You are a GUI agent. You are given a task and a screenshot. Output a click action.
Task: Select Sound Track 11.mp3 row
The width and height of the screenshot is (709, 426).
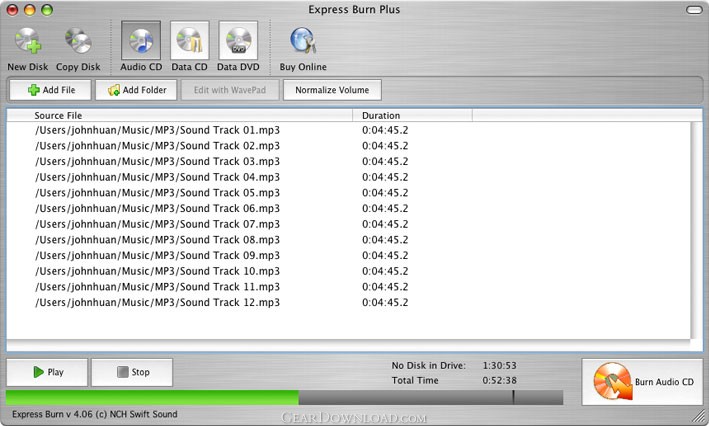[348, 287]
